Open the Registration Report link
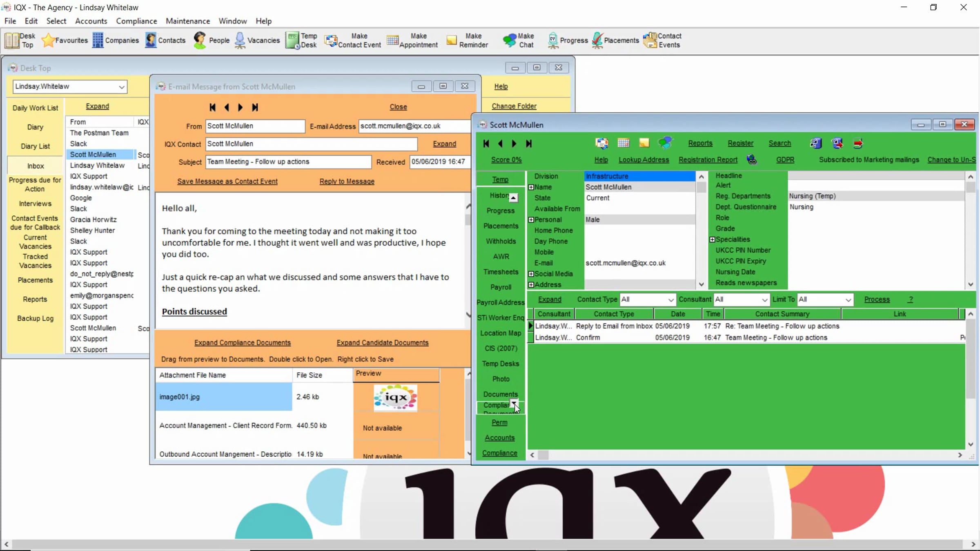The height and width of the screenshot is (551, 980). point(708,160)
